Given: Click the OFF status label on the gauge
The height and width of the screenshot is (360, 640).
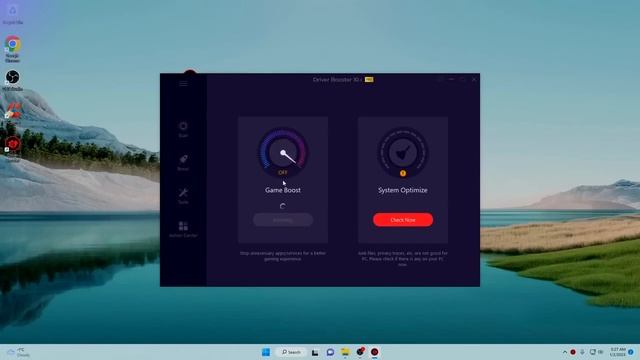Looking at the screenshot, I should (282, 173).
